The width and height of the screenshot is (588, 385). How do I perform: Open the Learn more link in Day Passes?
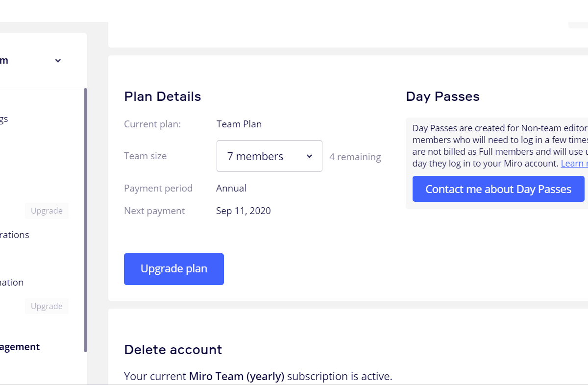point(574,164)
